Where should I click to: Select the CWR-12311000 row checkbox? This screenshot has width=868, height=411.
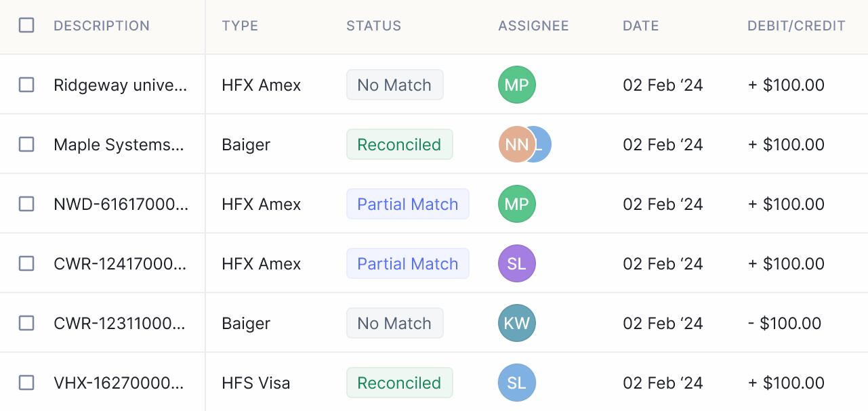click(x=26, y=323)
